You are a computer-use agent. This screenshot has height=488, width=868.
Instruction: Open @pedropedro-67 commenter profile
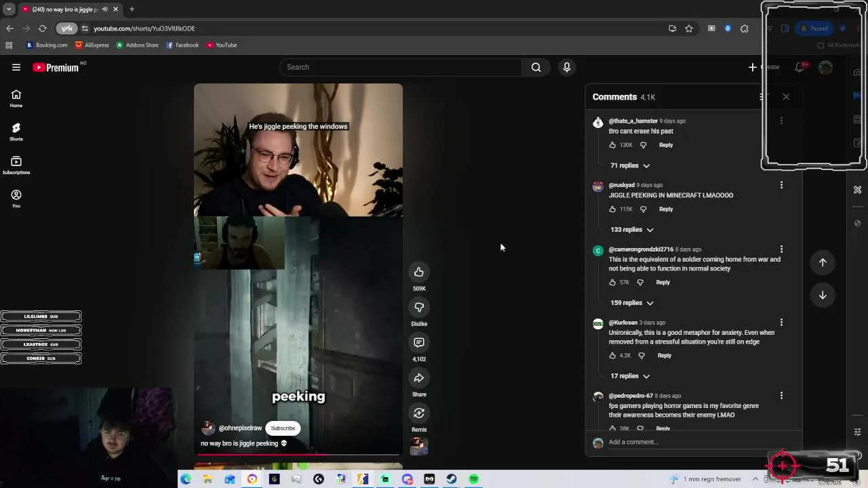coord(631,396)
